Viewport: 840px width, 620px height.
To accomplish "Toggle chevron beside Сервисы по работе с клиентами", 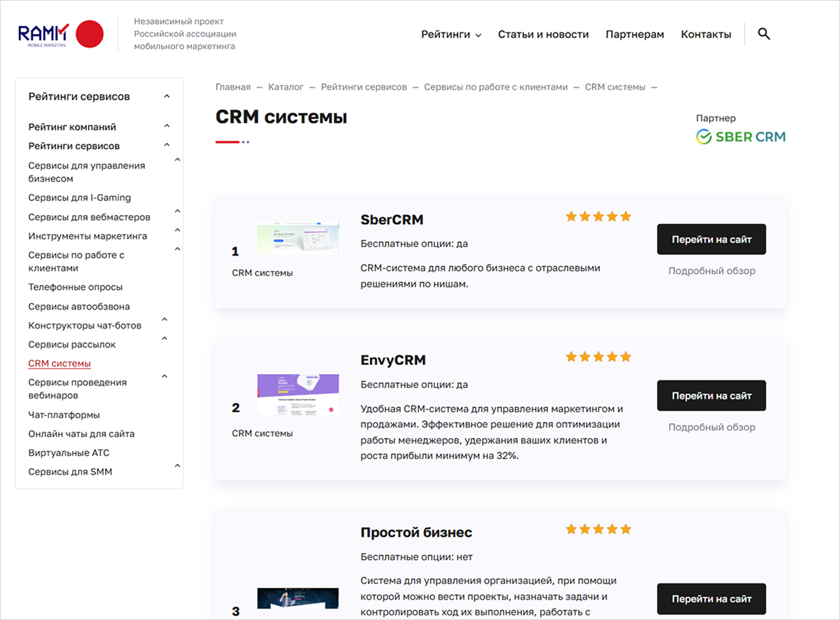I will 177,249.
